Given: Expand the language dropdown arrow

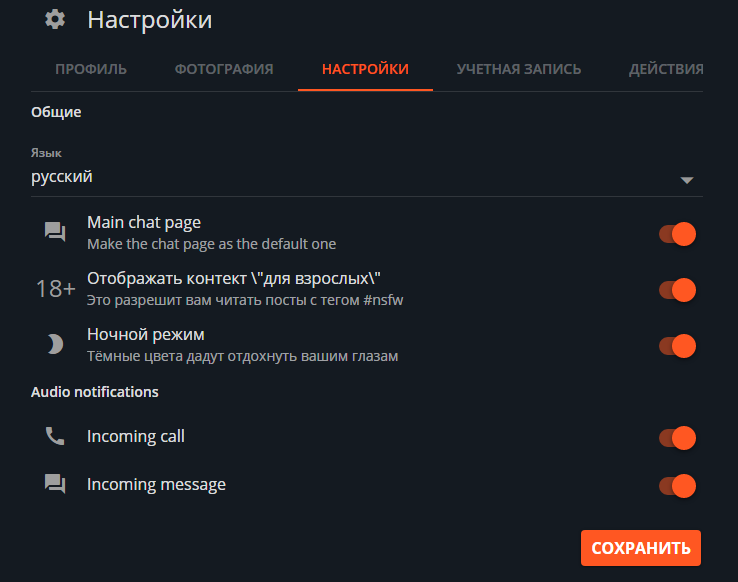Looking at the screenshot, I should (x=686, y=180).
